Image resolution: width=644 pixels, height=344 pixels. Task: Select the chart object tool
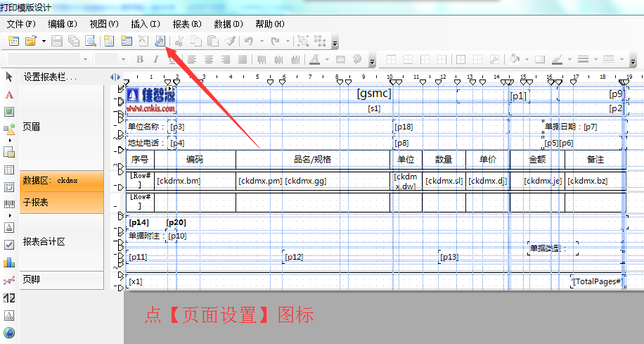(10, 262)
